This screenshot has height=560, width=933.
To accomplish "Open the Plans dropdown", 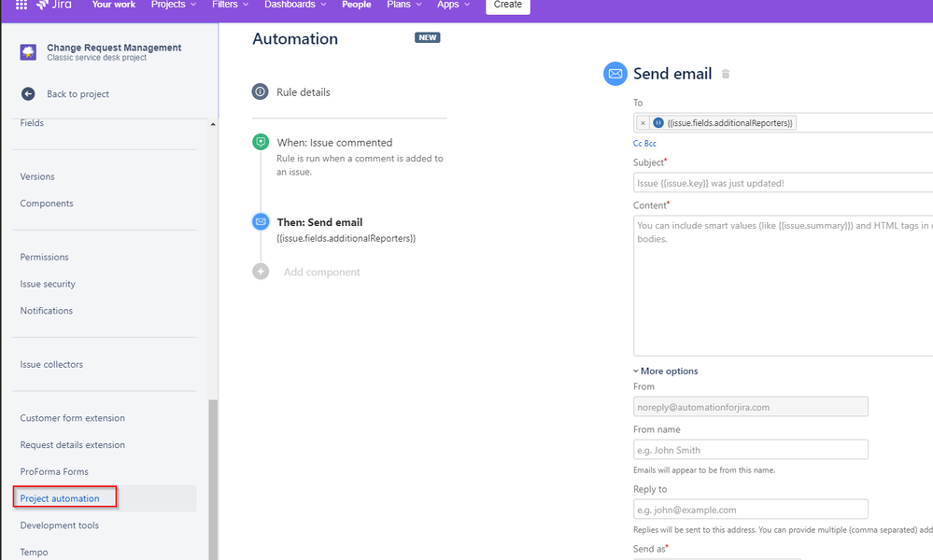I will click(x=404, y=4).
